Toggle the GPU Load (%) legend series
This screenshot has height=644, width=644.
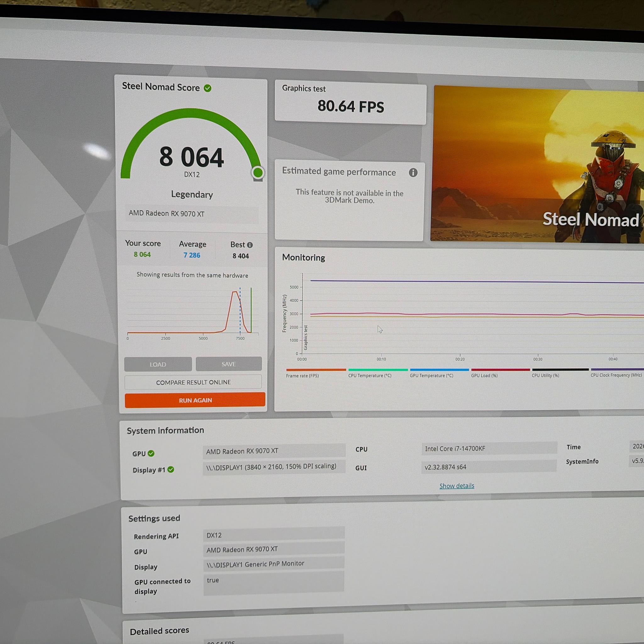pos(500,372)
